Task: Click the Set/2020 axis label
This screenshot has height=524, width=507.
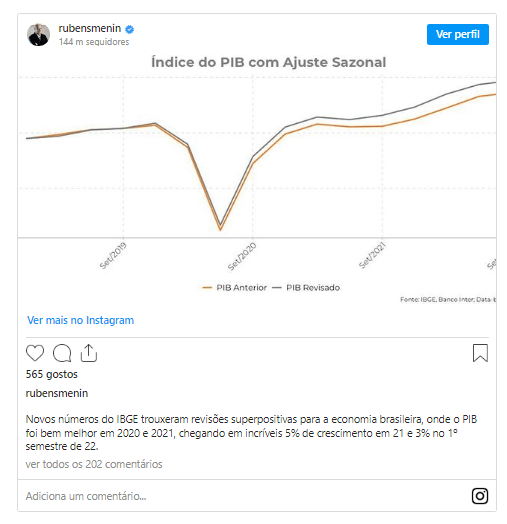Action: (x=242, y=256)
